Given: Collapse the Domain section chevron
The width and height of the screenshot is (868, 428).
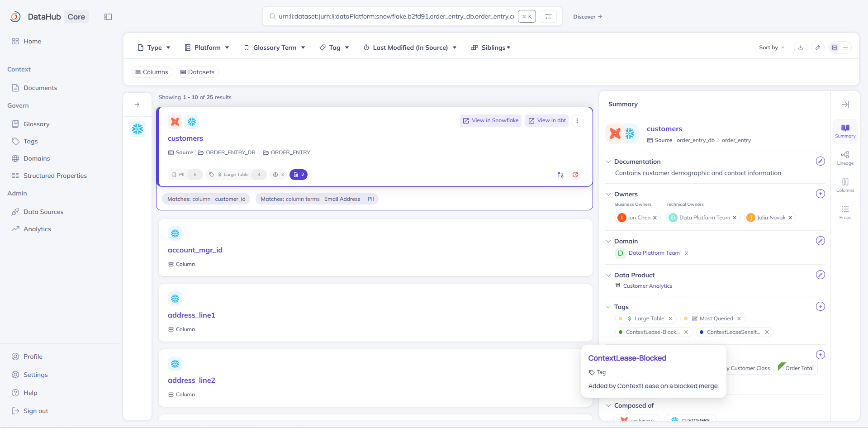Looking at the screenshot, I should (x=608, y=241).
